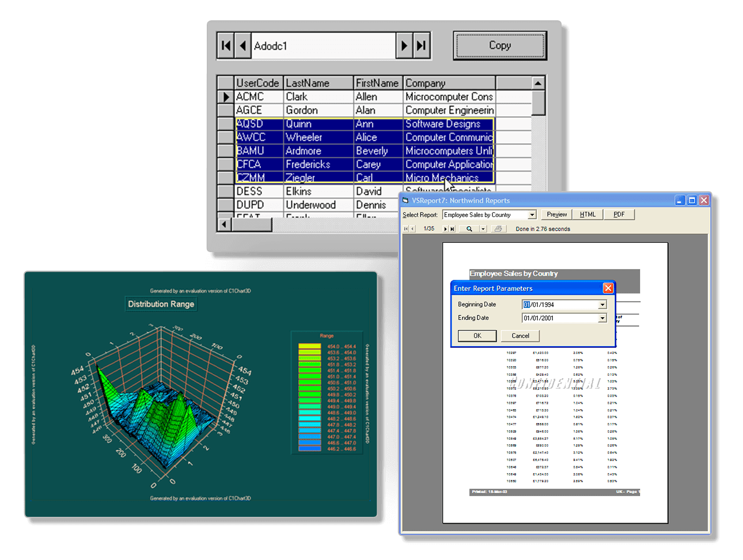Image resolution: width=743 pixels, height=560 pixels.
Task: Open the Select Report dropdown
Action: pyautogui.click(x=532, y=215)
